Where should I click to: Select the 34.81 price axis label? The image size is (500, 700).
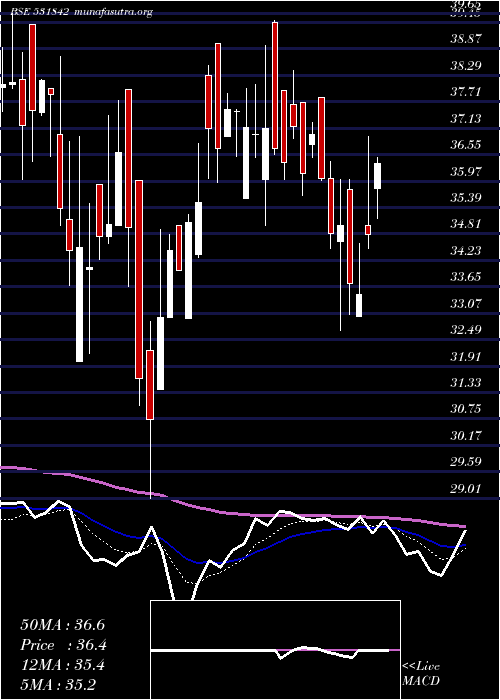pos(466,224)
